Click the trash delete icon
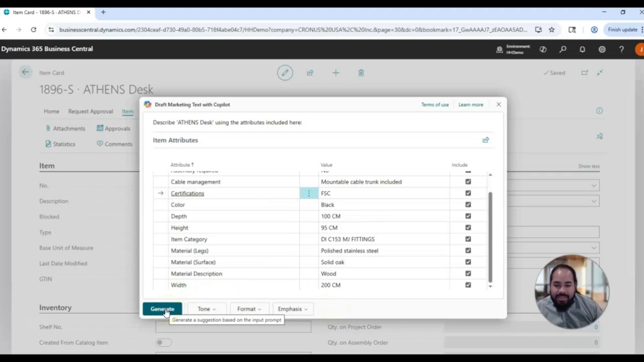 [x=361, y=73]
